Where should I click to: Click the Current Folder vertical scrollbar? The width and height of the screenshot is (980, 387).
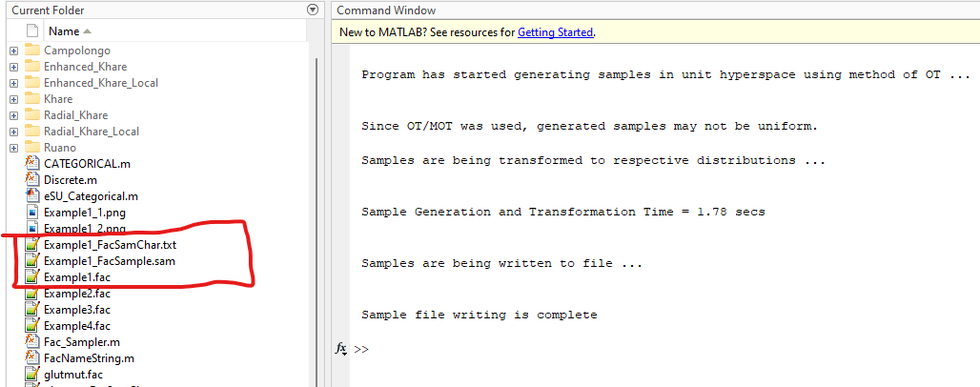317,191
